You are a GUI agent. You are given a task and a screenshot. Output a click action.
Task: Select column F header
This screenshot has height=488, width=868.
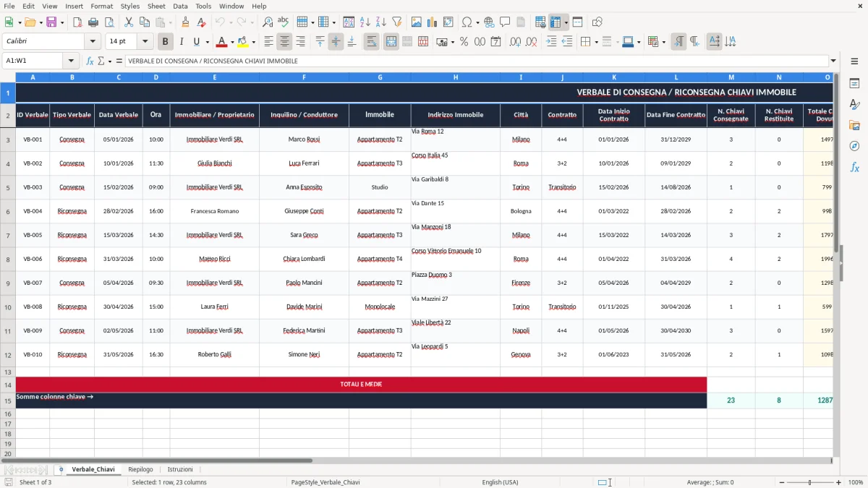[x=304, y=77]
